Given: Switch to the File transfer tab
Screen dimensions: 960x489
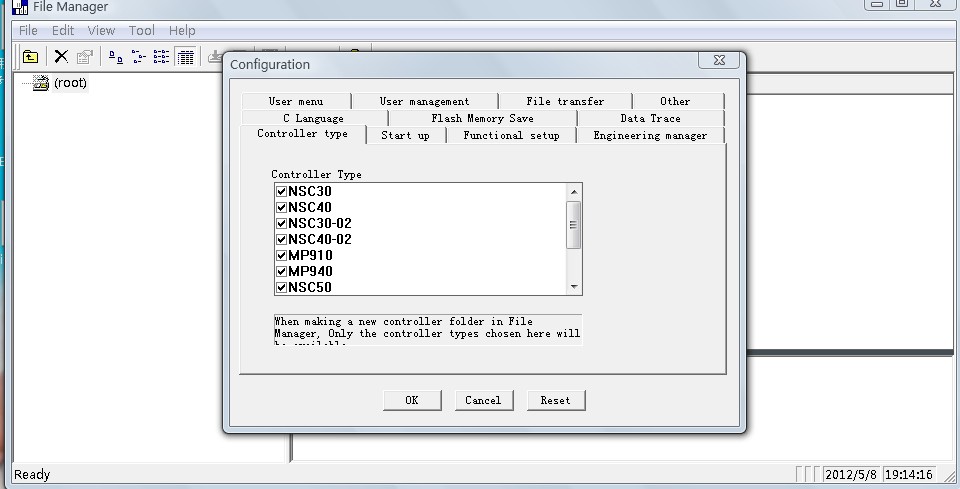Looking at the screenshot, I should tap(565, 101).
